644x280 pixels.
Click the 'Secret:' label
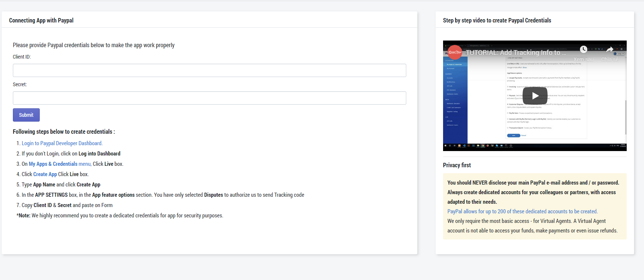pyautogui.click(x=20, y=84)
